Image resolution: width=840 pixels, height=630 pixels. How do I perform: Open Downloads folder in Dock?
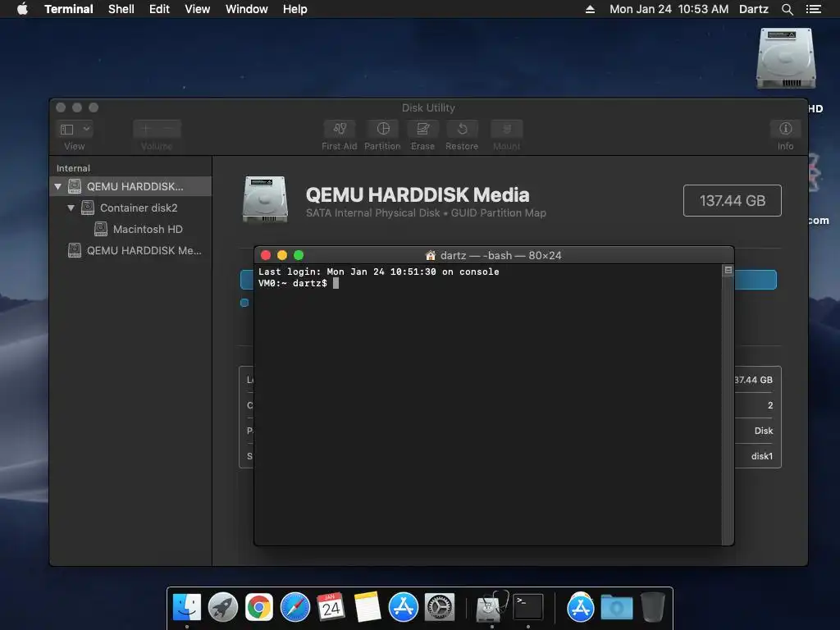(x=617, y=608)
